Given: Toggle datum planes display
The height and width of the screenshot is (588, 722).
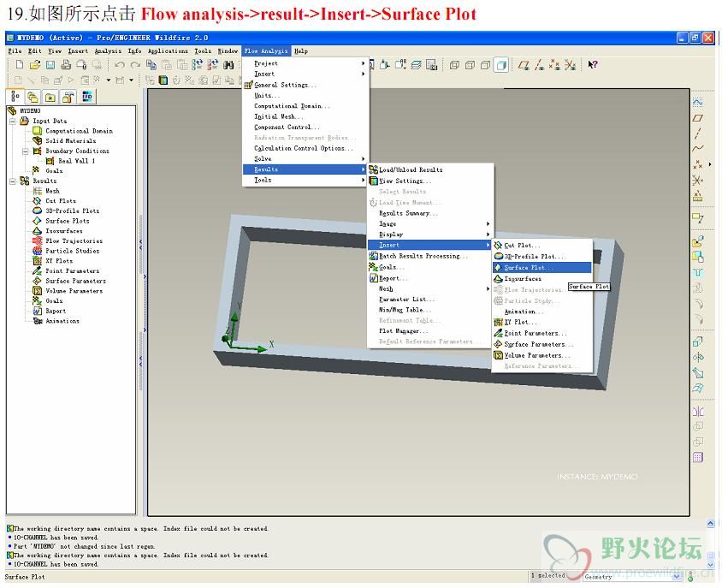Looking at the screenshot, I should [524, 65].
